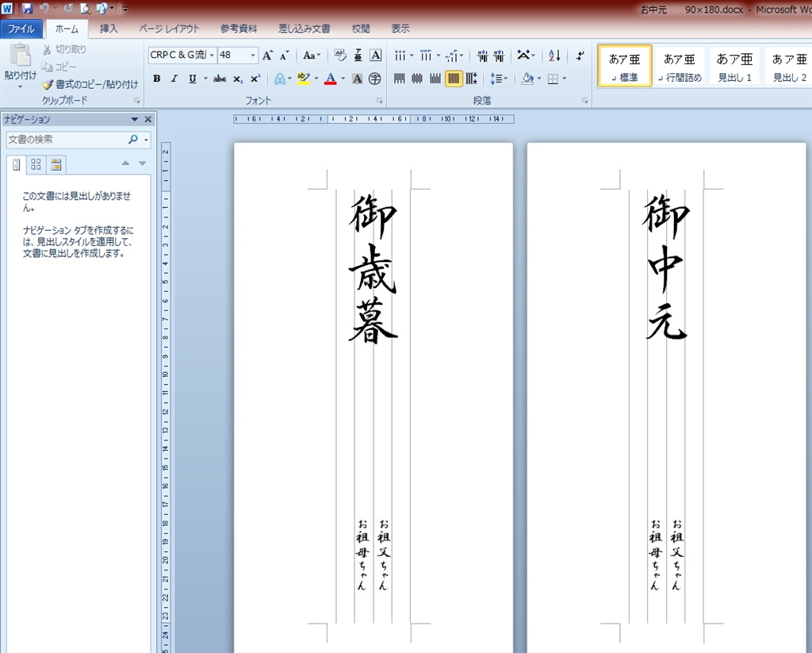This screenshot has height=653, width=812.
Task: Click the Paste (貼り付け) icon
Action: point(21,55)
